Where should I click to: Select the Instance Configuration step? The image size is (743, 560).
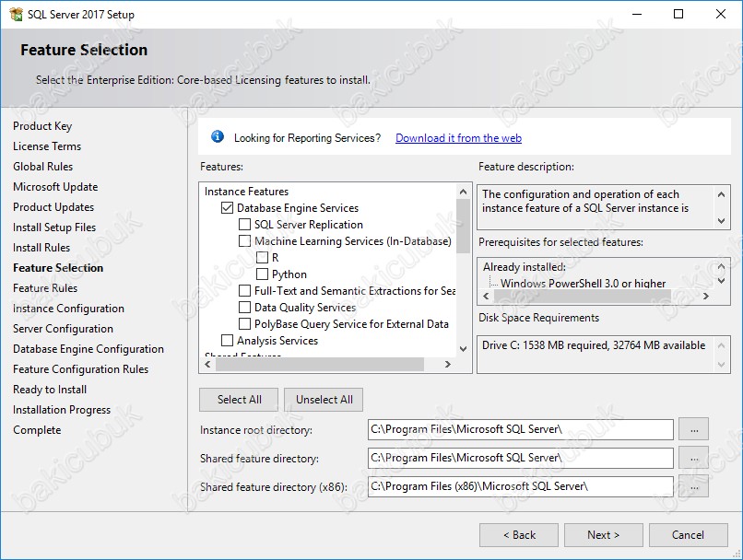click(69, 309)
